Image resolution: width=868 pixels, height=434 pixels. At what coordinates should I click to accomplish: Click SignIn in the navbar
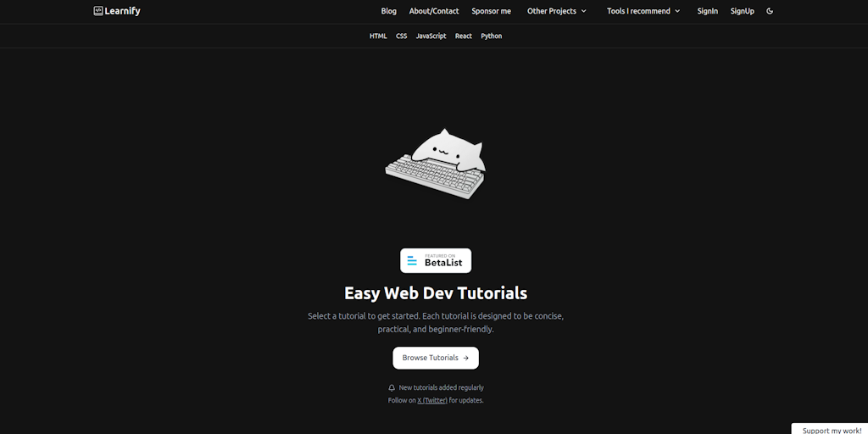click(708, 11)
